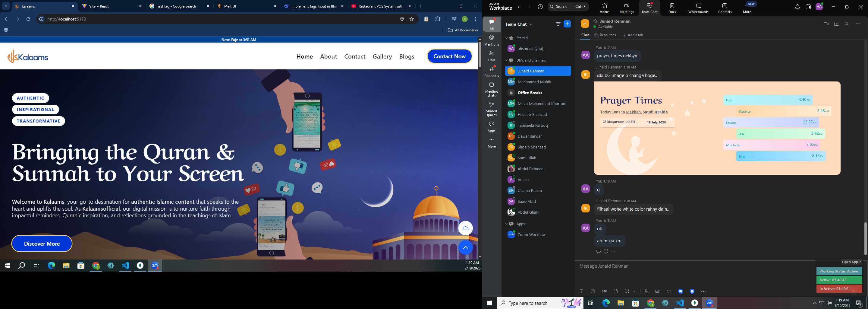The image size is (868, 309).
Task: Record an audio message with microphone icon
Action: click(646, 291)
